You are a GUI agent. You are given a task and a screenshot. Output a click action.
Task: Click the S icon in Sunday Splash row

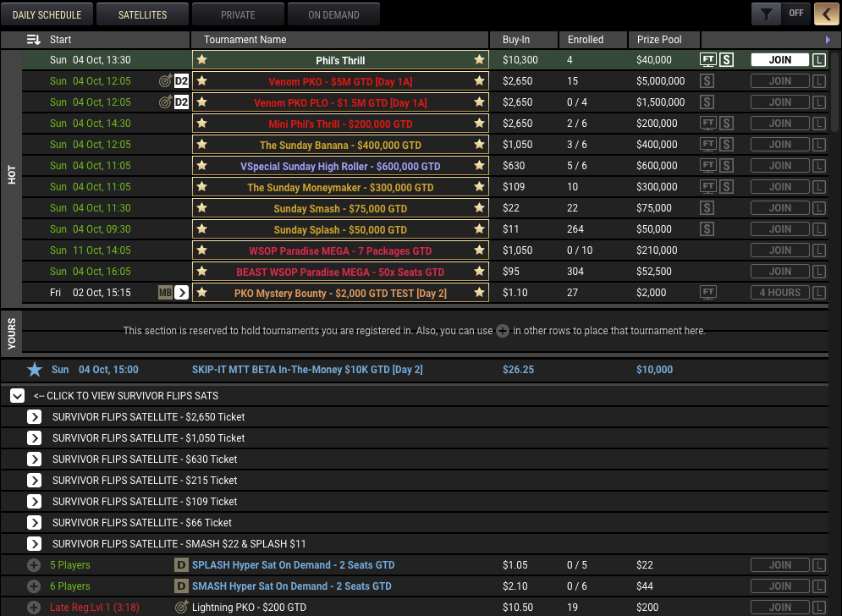(707, 228)
